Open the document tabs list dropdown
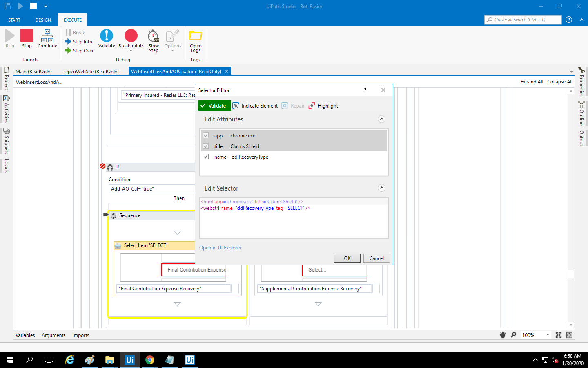Screen dimensions: 588x368 coord(572,72)
